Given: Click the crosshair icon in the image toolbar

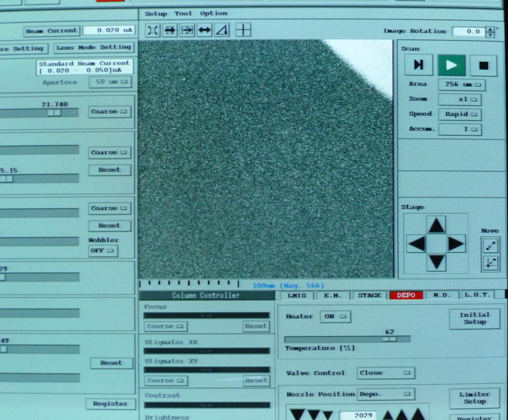Looking at the screenshot, I should (243, 30).
